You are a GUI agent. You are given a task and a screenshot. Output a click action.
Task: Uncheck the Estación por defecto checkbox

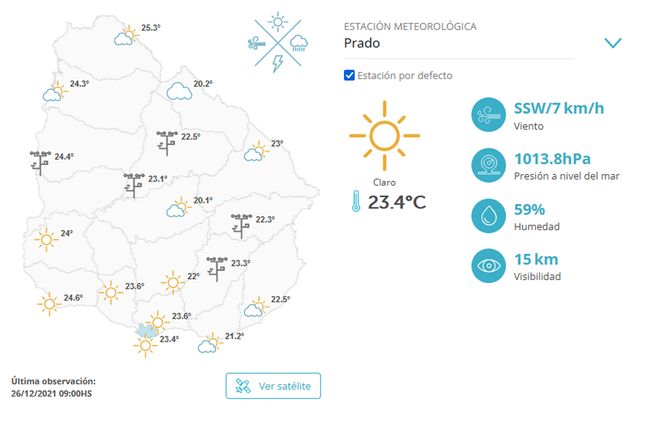[349, 76]
